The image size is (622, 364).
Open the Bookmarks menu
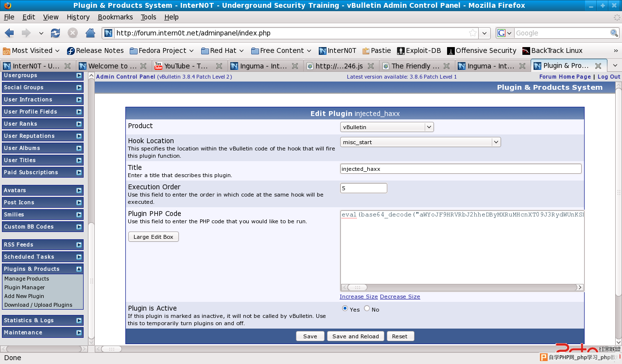[115, 17]
